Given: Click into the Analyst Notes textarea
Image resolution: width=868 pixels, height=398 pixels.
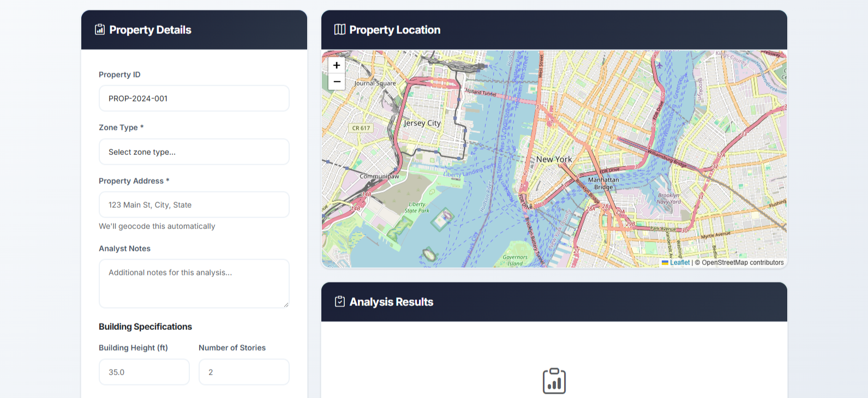Looking at the screenshot, I should (x=194, y=284).
